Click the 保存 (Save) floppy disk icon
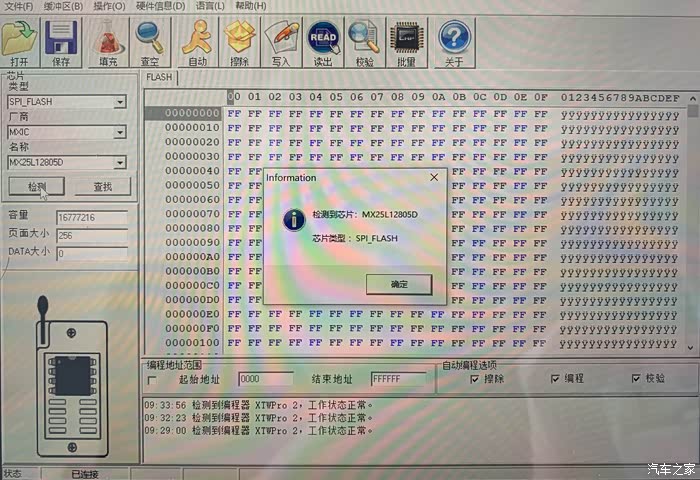This screenshot has width=700, height=480. [61, 43]
